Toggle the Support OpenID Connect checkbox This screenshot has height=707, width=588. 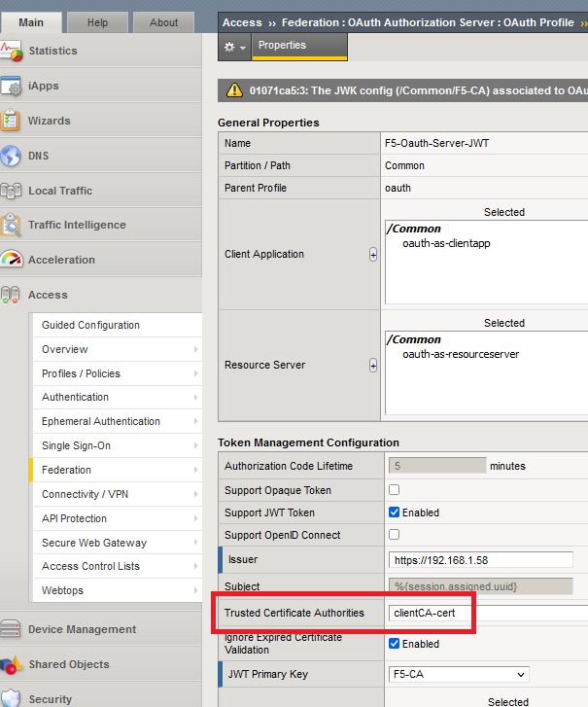click(x=395, y=535)
